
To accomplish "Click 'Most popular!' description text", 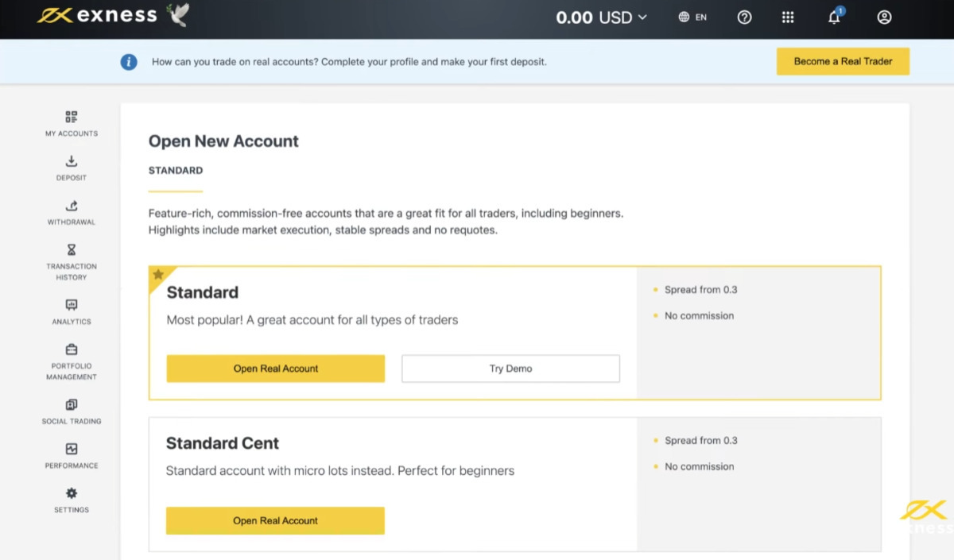I will coord(312,320).
